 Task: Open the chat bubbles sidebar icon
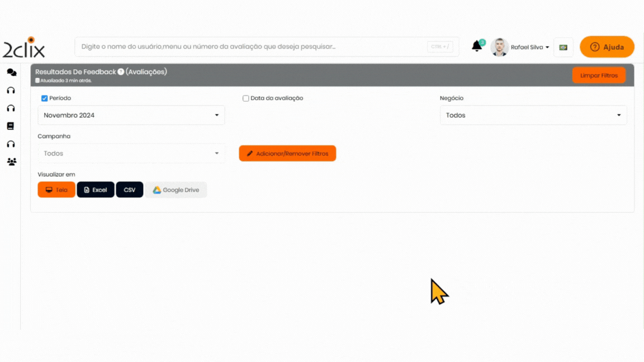pos(11,73)
